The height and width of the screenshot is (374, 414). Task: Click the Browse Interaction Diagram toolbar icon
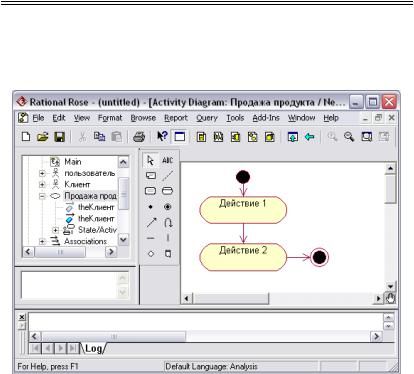click(x=218, y=137)
